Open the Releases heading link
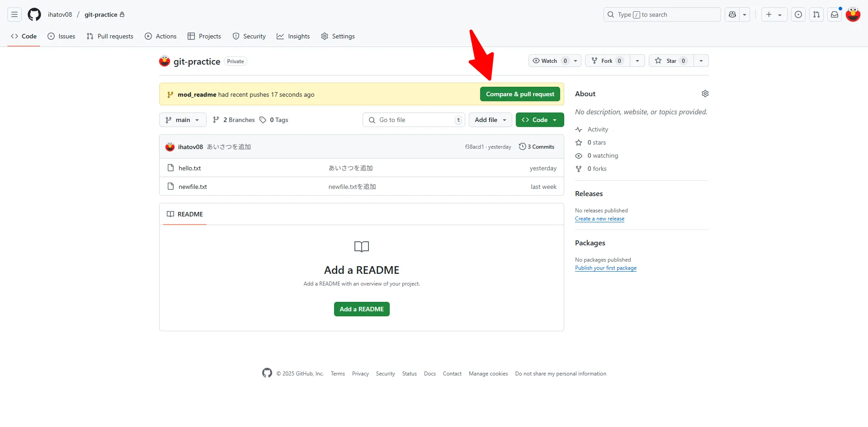868x427 pixels. click(589, 193)
